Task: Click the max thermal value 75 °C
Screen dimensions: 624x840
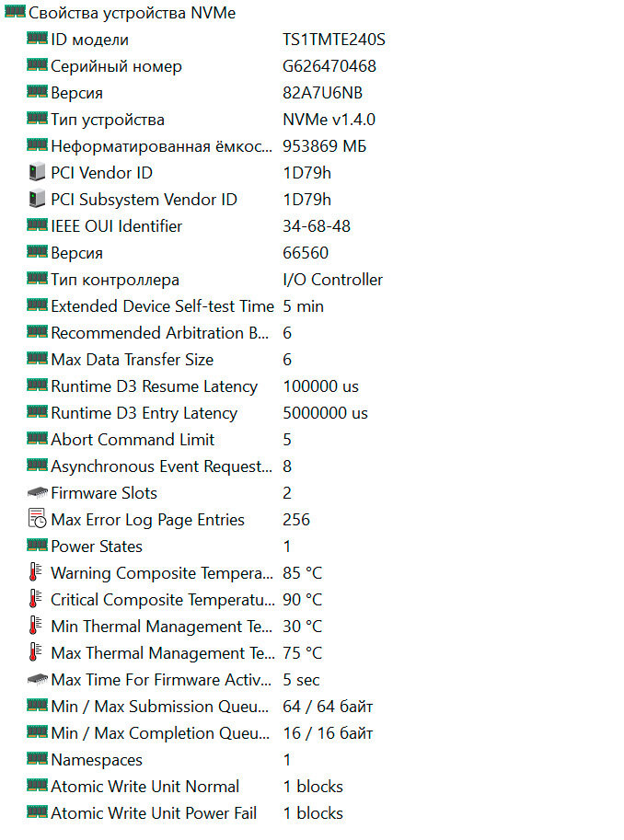Action: pyautogui.click(x=303, y=653)
